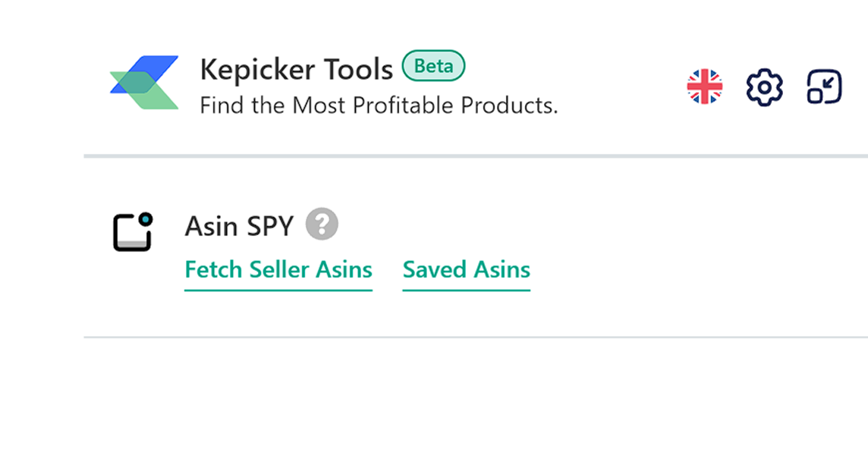The height and width of the screenshot is (449, 868).
Task: Minimize the Kepicker Tools window
Action: (x=824, y=87)
